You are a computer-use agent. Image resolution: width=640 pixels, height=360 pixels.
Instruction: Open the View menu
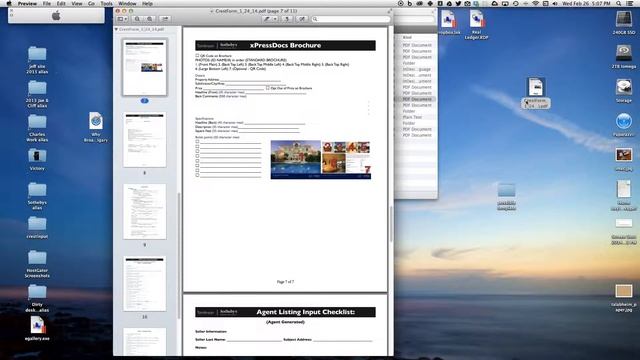coord(77,3)
